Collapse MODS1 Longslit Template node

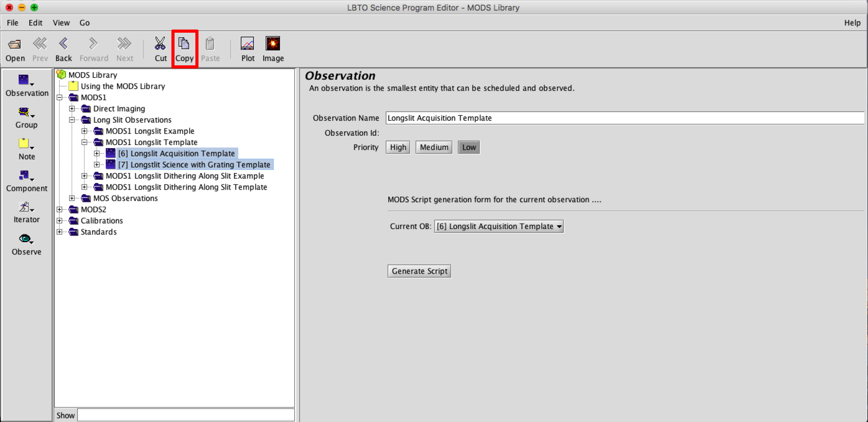click(84, 142)
